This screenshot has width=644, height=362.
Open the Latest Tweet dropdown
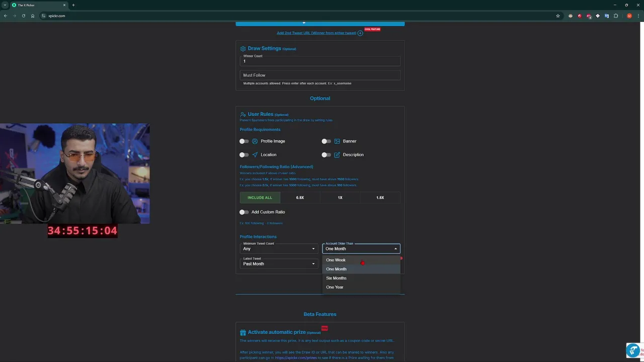tap(279, 264)
